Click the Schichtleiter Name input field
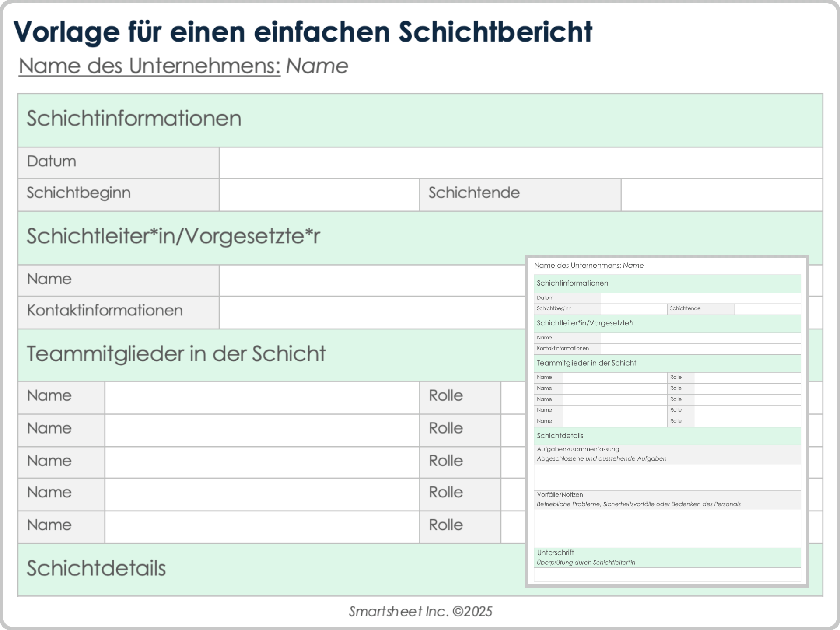840x630 pixels. (372, 280)
